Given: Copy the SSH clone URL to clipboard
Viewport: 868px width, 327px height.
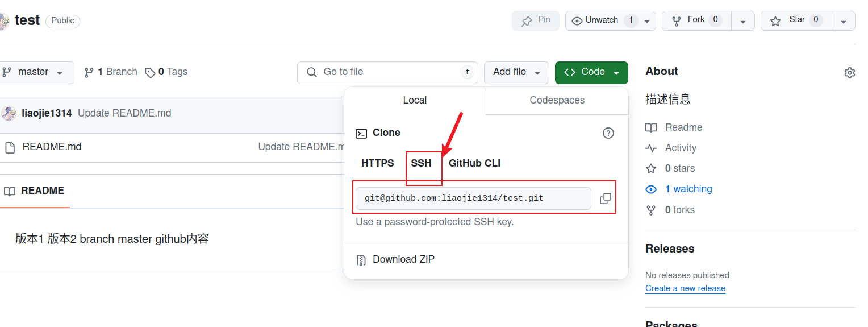Looking at the screenshot, I should coord(606,198).
